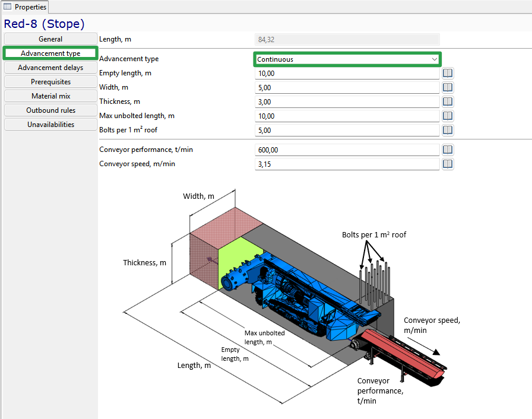The width and height of the screenshot is (532, 419).
Task: Open book icon next to Empty length field
Action: tap(448, 73)
